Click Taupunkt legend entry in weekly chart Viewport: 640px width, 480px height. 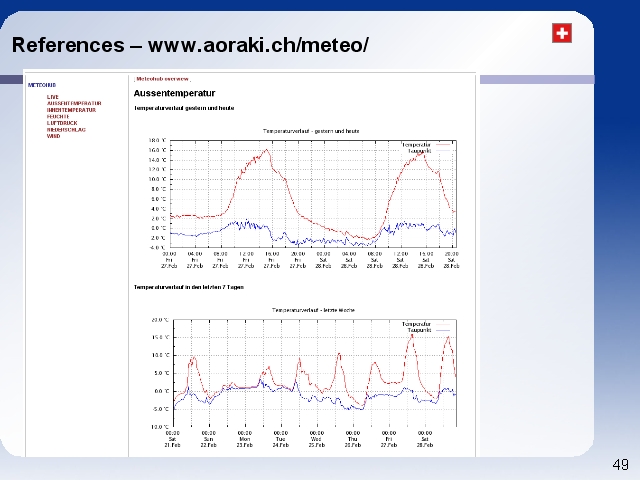click(x=429, y=330)
